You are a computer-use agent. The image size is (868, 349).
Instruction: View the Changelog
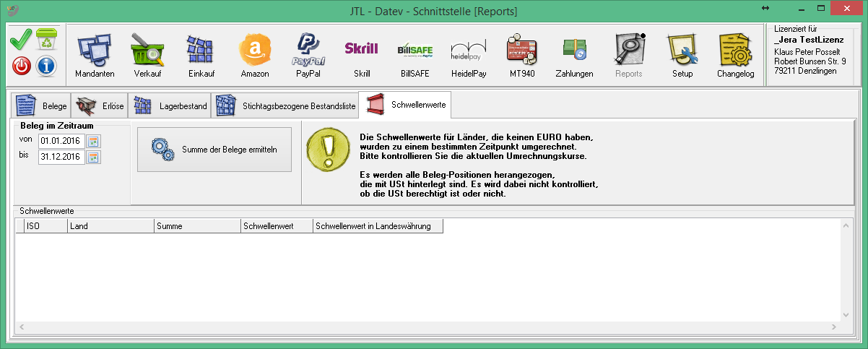click(x=735, y=55)
